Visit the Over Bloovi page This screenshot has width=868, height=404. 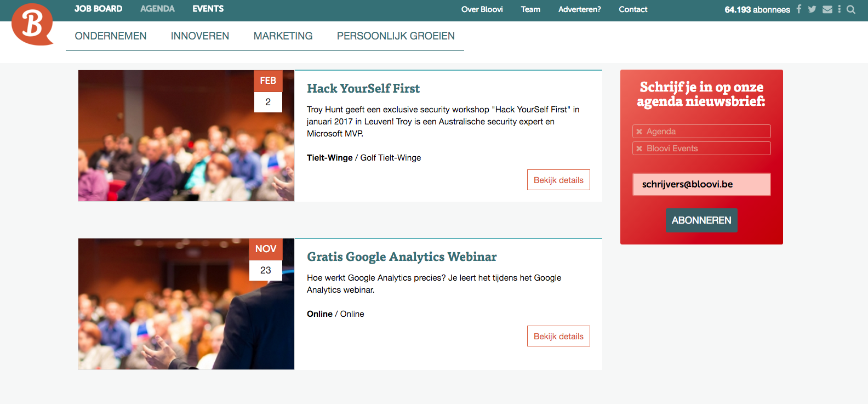click(x=482, y=9)
